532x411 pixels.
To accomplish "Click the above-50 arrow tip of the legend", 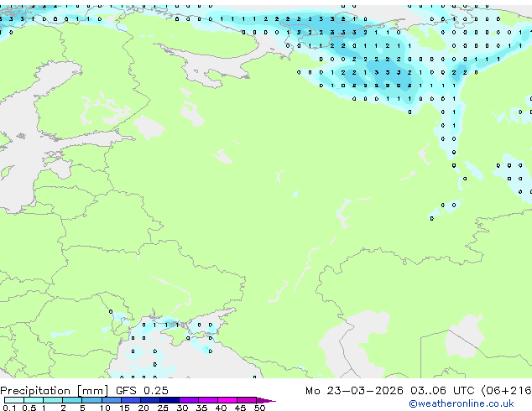I will (266, 400).
